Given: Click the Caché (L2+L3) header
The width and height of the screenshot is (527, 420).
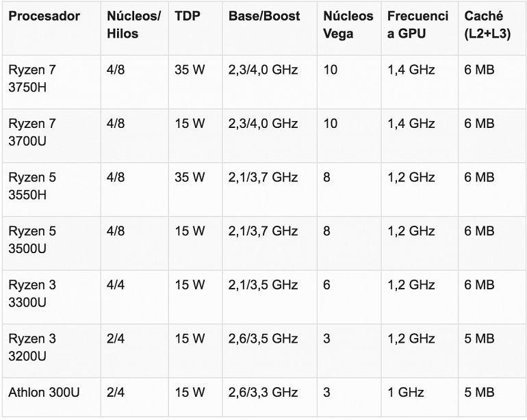Looking at the screenshot, I should click(x=487, y=25).
